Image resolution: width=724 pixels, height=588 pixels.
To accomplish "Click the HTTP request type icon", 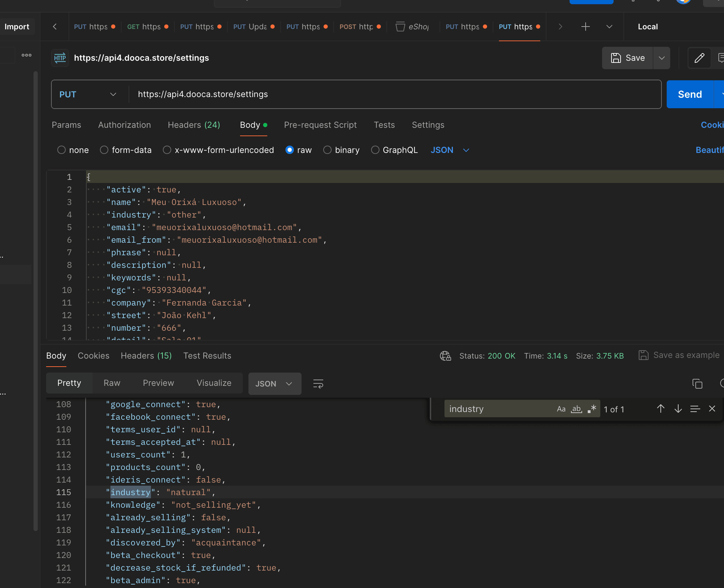I will coord(60,58).
